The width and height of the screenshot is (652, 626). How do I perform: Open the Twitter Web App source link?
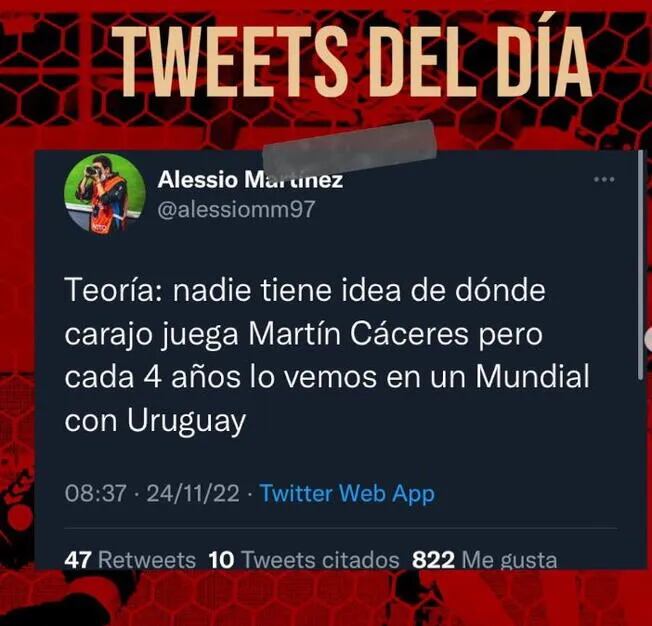[347, 494]
